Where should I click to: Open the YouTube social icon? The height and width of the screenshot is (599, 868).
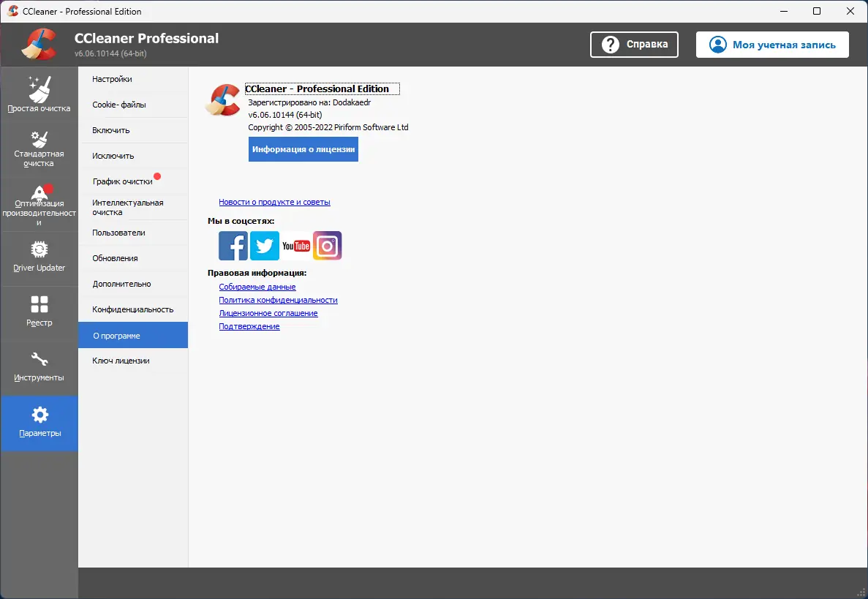[x=296, y=246]
